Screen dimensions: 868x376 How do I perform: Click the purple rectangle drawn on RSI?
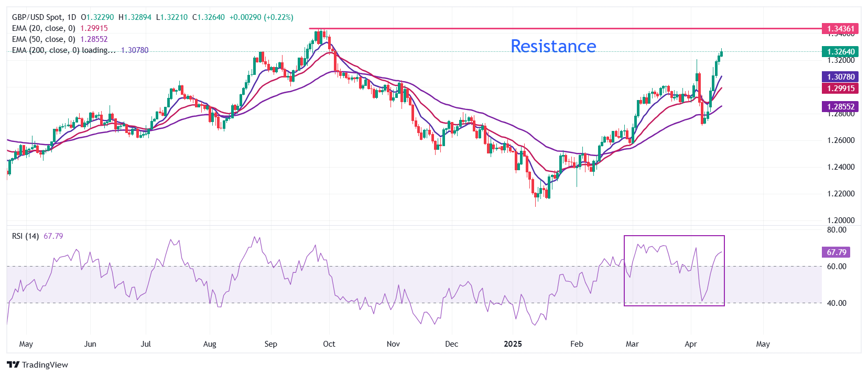click(x=674, y=236)
